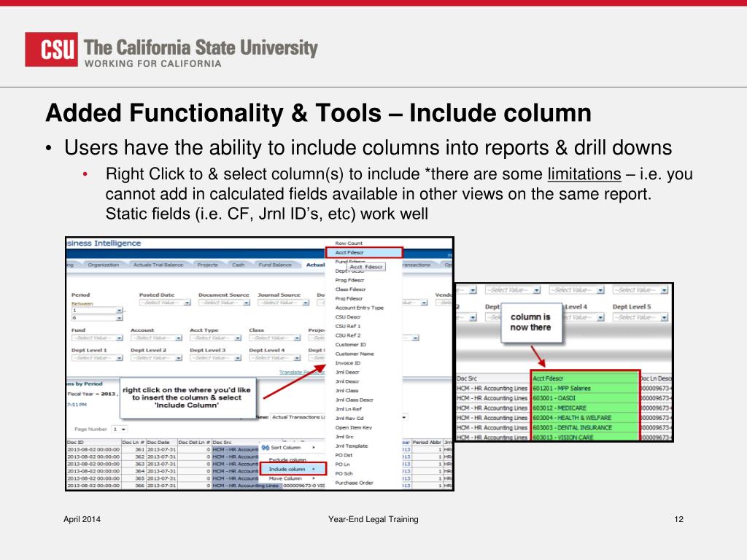Select the 603012 - MEDICARE cell
The height and width of the screenshot is (560, 747).
pyautogui.click(x=585, y=408)
